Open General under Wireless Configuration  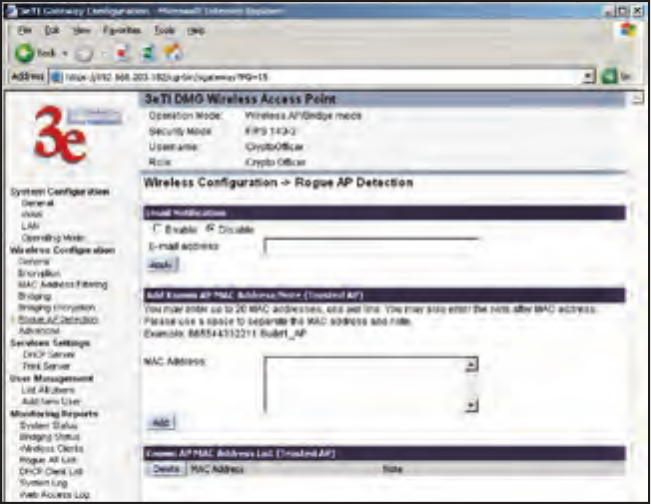(x=34, y=262)
